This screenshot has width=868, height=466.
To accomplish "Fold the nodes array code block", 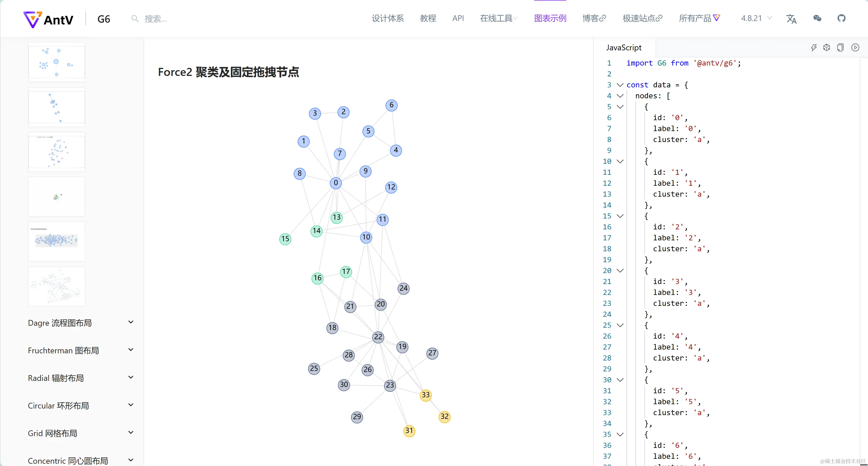I will [x=620, y=96].
